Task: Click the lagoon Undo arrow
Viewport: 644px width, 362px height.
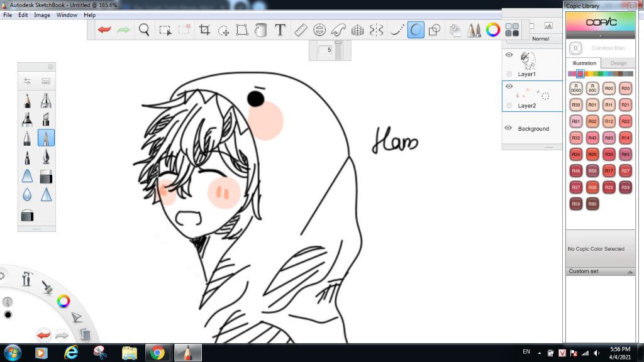Action: (43, 335)
